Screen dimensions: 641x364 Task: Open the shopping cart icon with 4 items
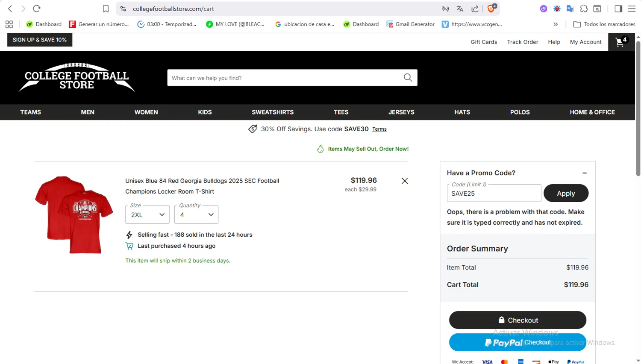(621, 42)
